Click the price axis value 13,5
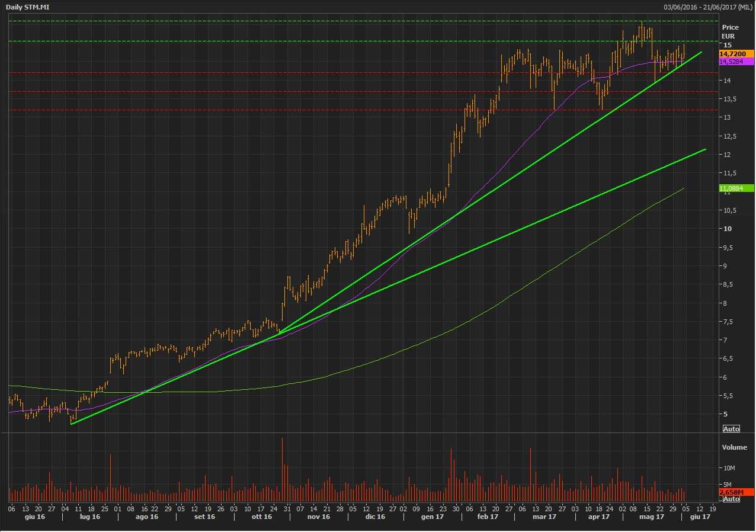 729,99
